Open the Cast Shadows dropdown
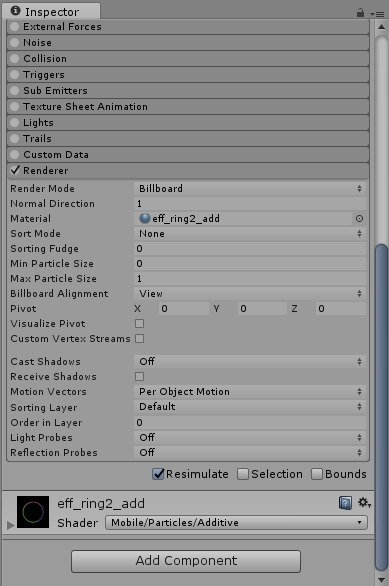This screenshot has height=586, width=389. coord(250,361)
